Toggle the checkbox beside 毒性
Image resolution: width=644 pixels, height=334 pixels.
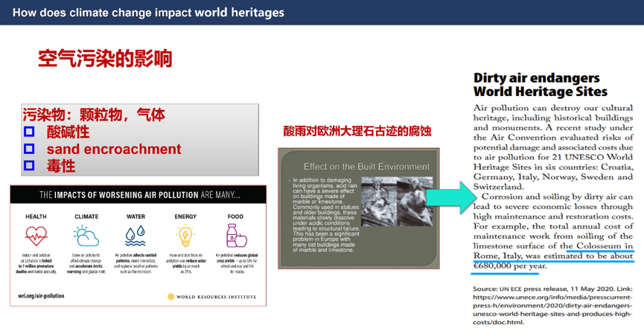(x=29, y=166)
